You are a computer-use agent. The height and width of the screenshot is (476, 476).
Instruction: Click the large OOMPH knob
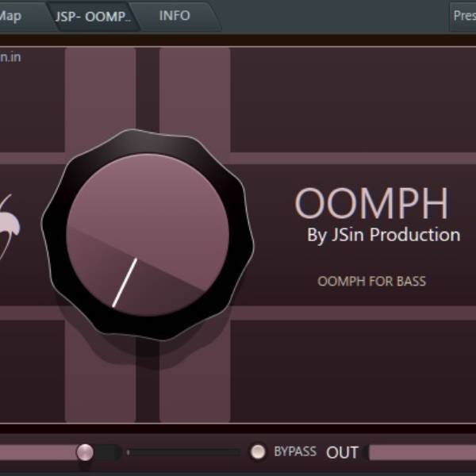click(x=148, y=235)
